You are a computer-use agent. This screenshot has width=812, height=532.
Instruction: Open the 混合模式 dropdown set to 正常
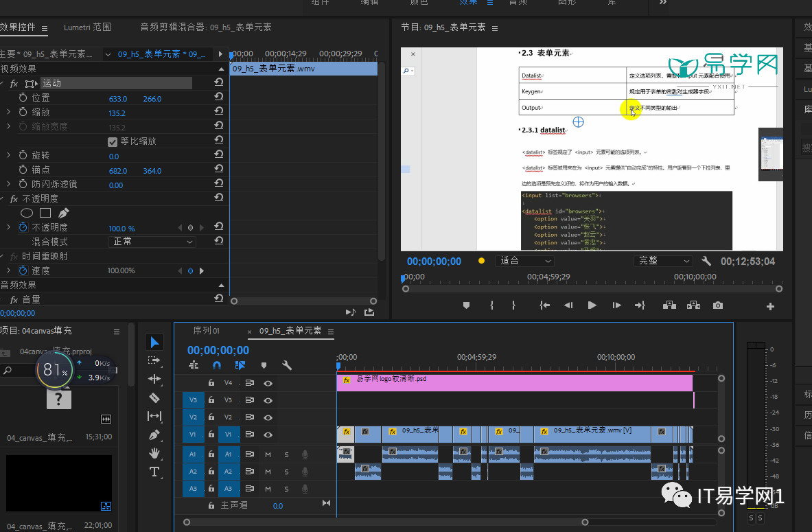(152, 242)
